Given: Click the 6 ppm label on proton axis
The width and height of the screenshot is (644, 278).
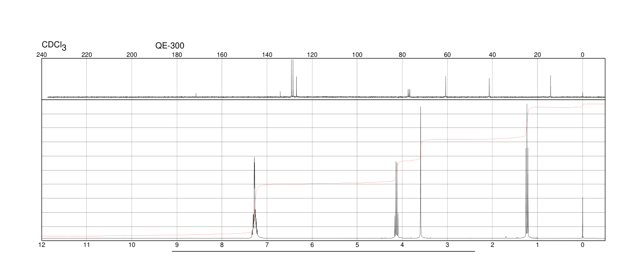Looking at the screenshot, I should pos(312,245).
